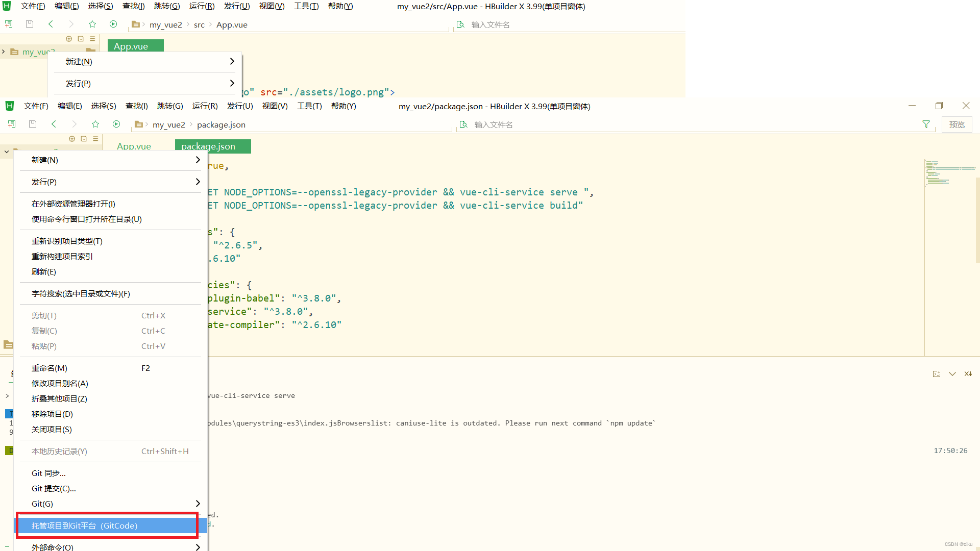Screen dimensions: 980x551
Task: Open upper project panel hamburger menu
Action: 92,39
